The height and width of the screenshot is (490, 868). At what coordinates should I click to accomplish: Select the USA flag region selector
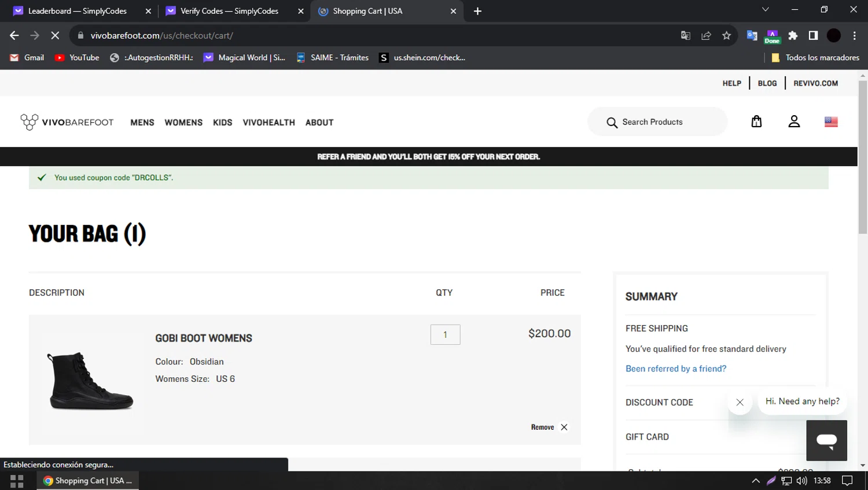tap(831, 121)
